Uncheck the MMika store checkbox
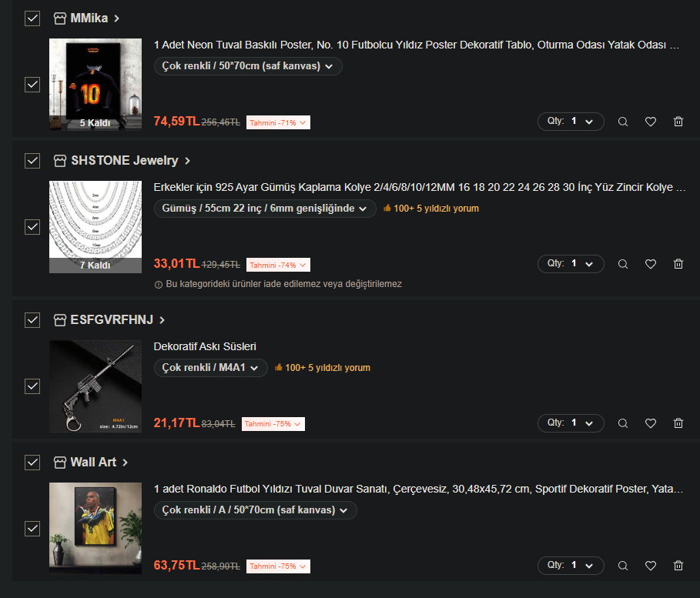Screen dimensions: 700x598 pos(32,18)
